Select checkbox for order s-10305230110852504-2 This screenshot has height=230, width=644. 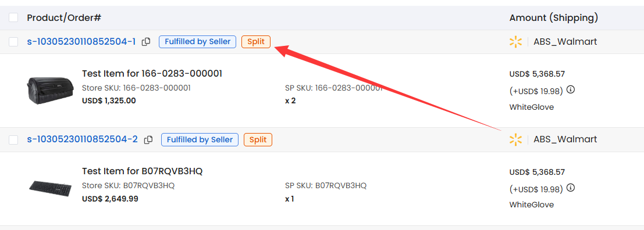pyautogui.click(x=13, y=140)
